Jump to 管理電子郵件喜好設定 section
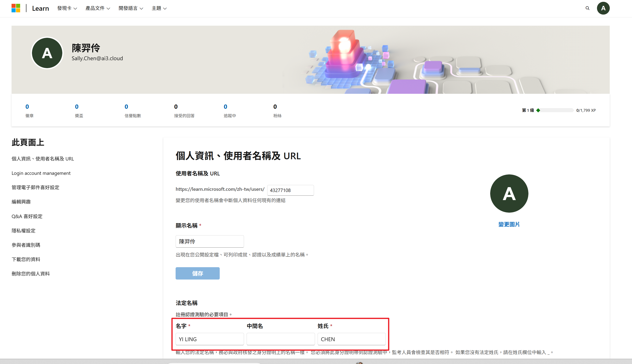 (x=35, y=188)
